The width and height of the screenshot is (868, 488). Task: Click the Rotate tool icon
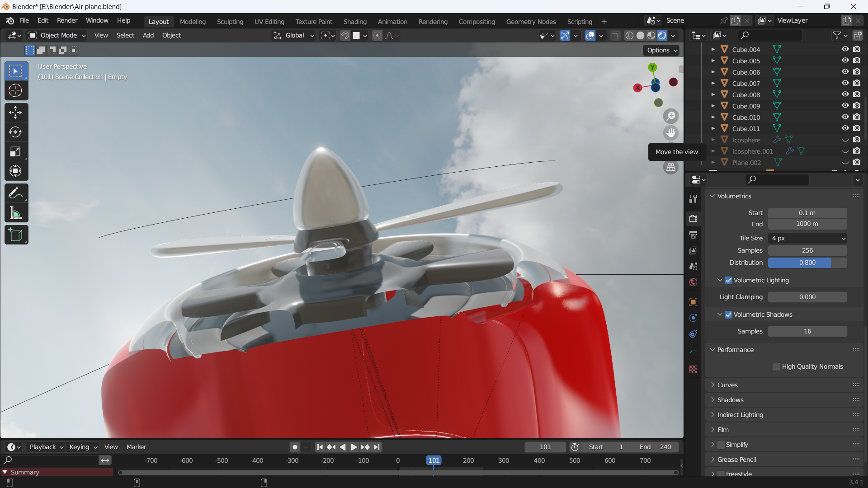tap(16, 131)
